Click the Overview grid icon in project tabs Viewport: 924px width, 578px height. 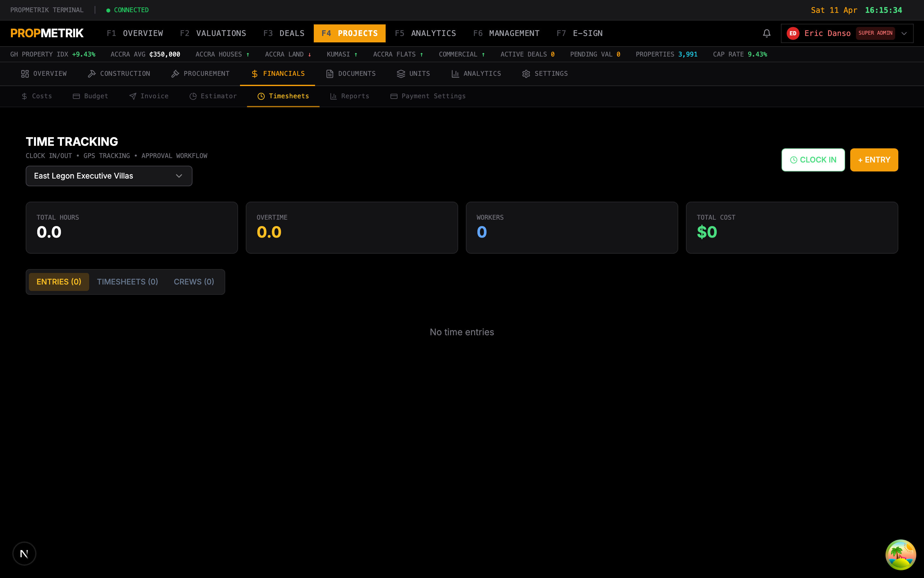pos(25,74)
